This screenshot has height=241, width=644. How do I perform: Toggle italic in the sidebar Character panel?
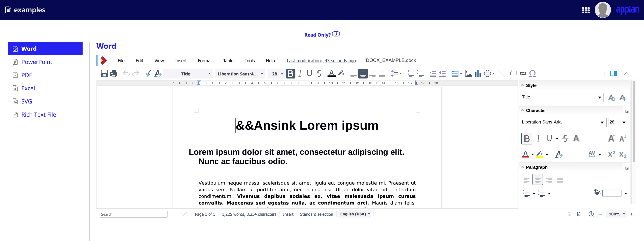point(538,139)
